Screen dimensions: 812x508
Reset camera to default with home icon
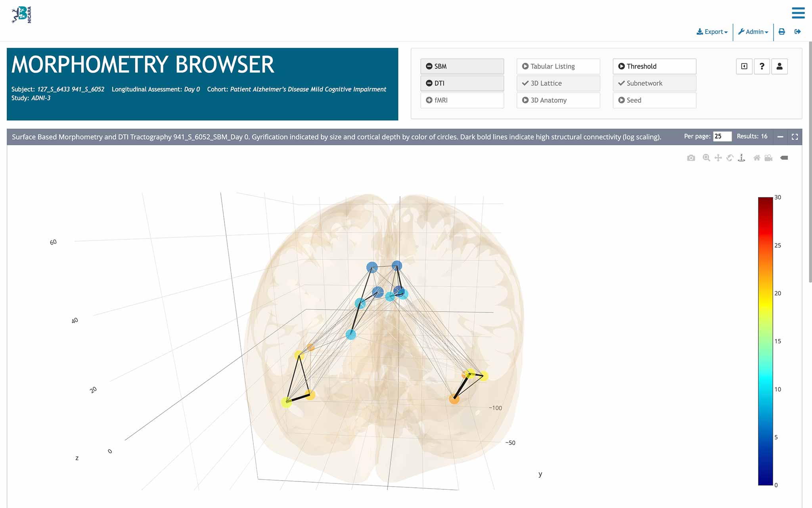coord(756,158)
